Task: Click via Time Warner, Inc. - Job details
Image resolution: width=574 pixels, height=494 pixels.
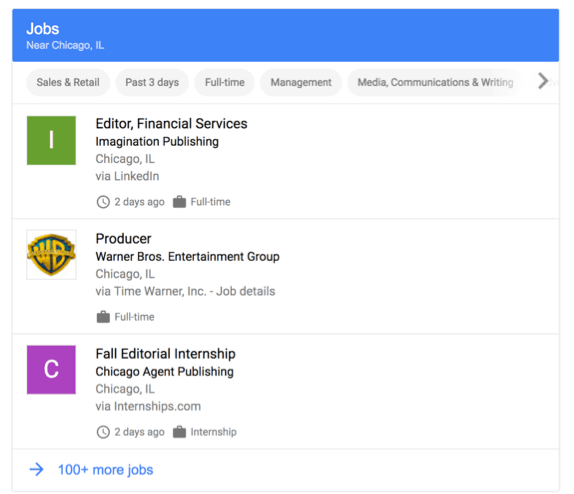Action: [x=185, y=291]
